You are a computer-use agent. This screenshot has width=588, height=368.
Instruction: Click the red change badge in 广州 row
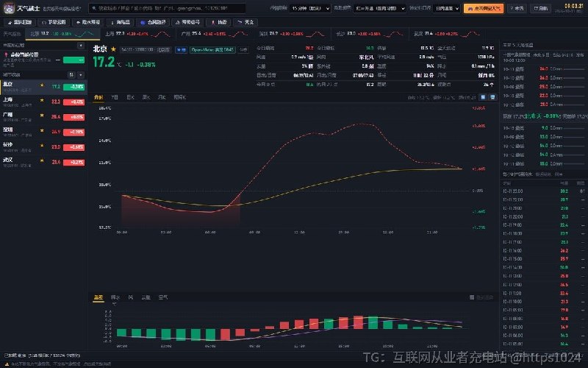(74, 117)
